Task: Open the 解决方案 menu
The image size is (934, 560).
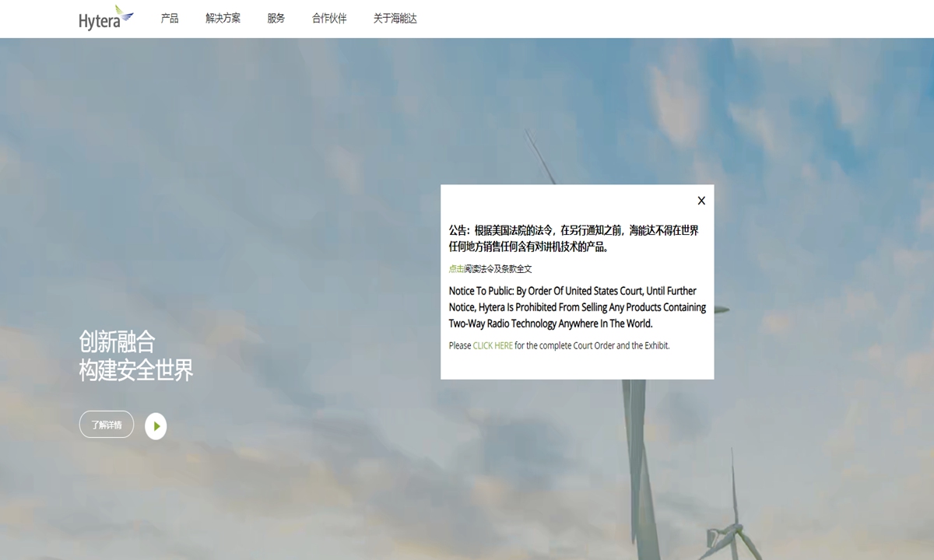Action: point(223,19)
